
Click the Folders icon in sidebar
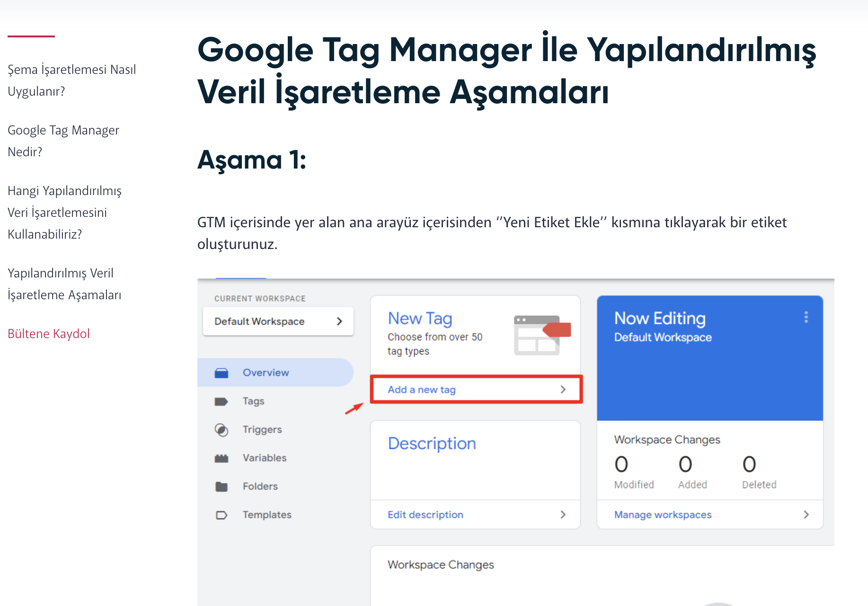tap(221, 486)
